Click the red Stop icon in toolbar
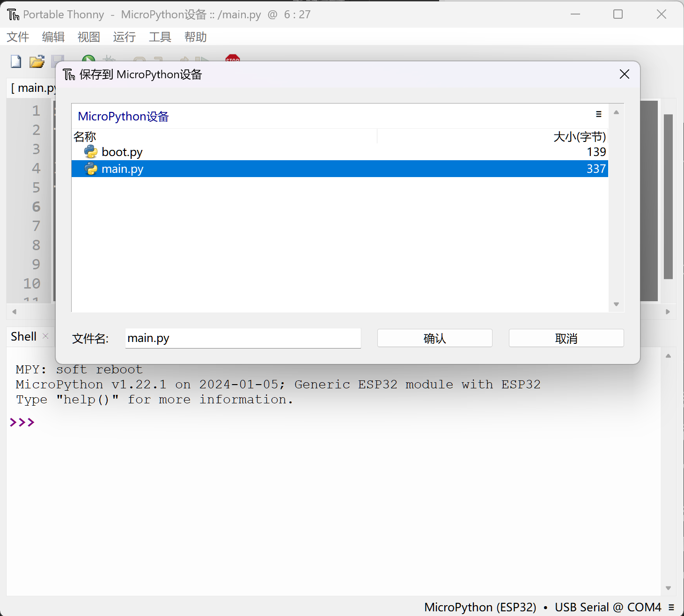Image resolution: width=684 pixels, height=616 pixels. (x=233, y=58)
